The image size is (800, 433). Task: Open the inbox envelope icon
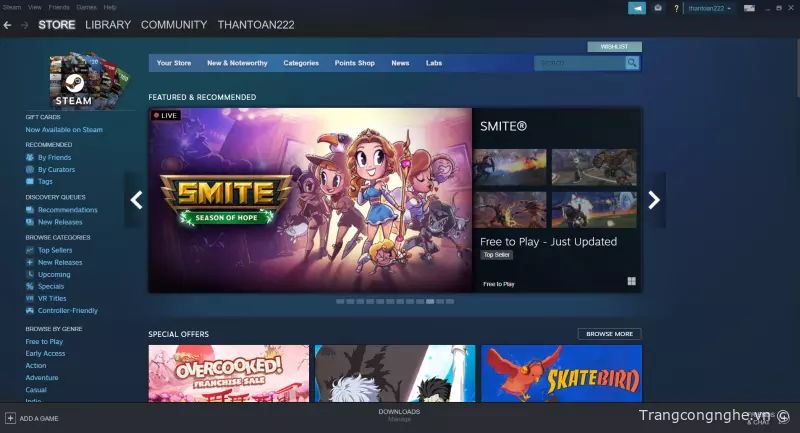click(x=657, y=8)
